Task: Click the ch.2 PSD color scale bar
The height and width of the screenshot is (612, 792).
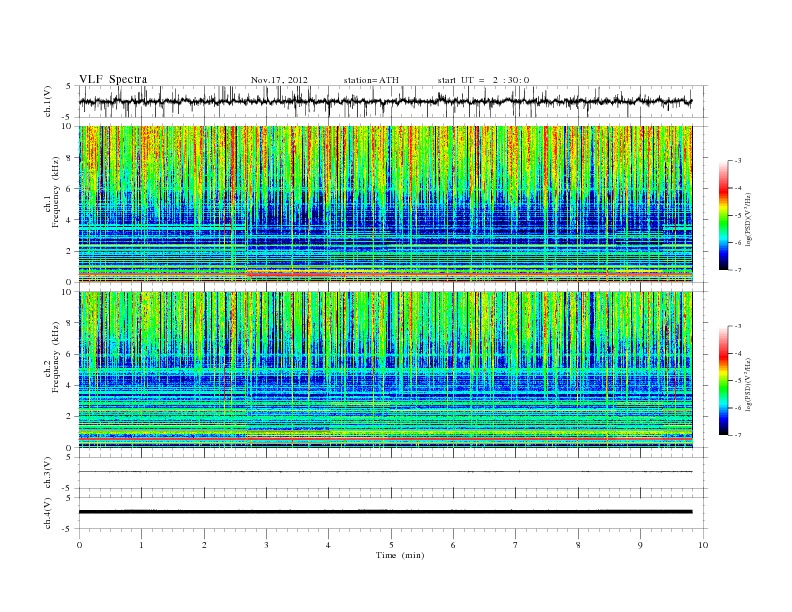Action: point(724,381)
